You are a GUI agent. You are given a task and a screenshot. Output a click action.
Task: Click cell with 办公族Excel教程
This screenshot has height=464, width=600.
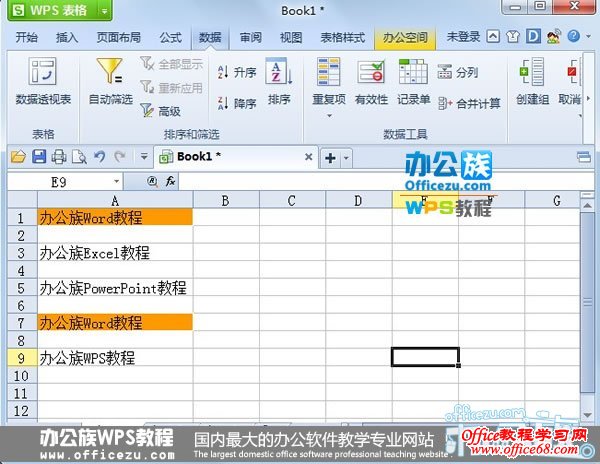pos(115,253)
